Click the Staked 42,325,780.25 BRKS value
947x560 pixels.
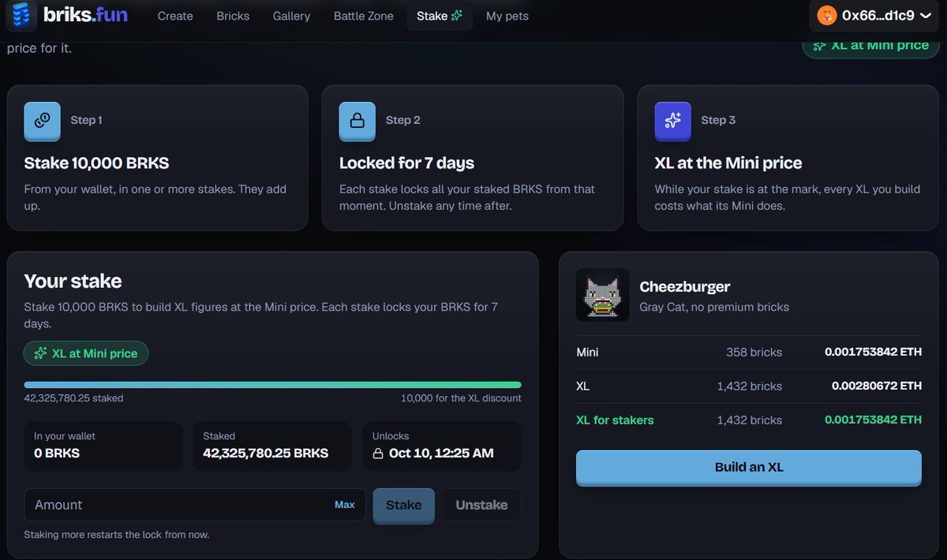coord(266,454)
